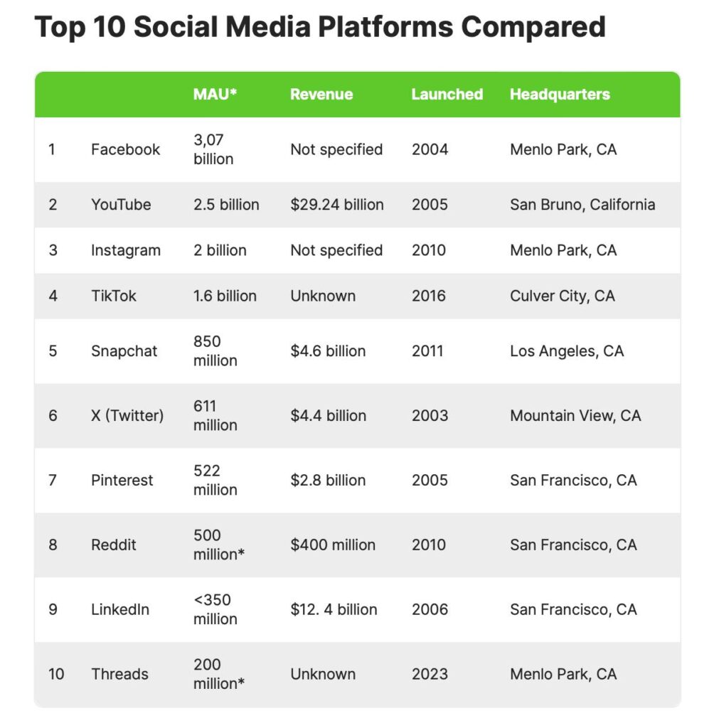Click the page title heading text
Viewport: 714px width, 728px height.
(x=320, y=27)
